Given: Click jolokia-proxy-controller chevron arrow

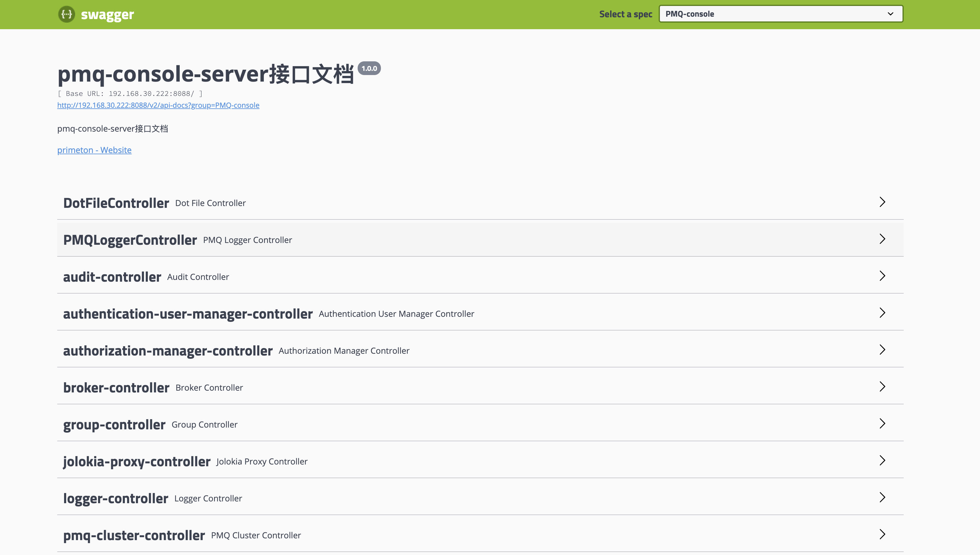Looking at the screenshot, I should point(882,461).
